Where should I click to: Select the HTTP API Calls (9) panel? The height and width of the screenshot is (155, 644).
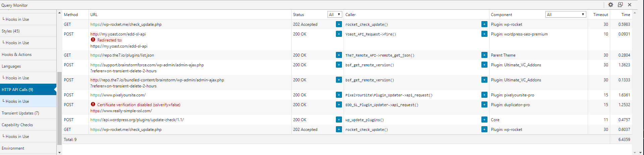pos(28,90)
